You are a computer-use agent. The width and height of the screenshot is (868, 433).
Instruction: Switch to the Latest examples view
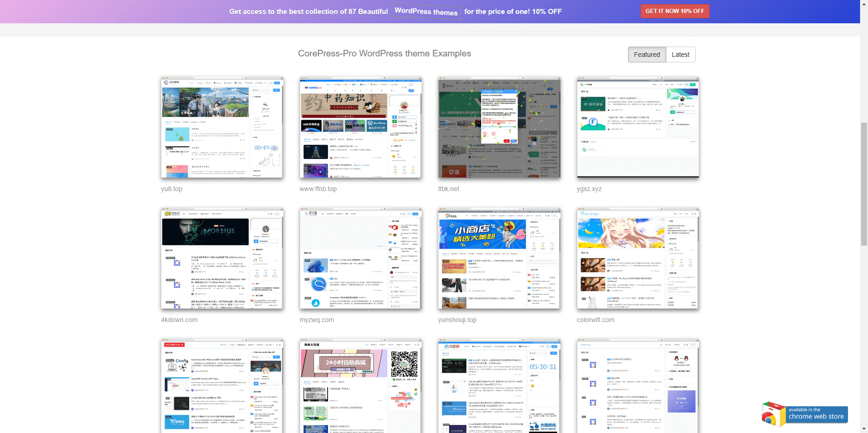click(680, 55)
